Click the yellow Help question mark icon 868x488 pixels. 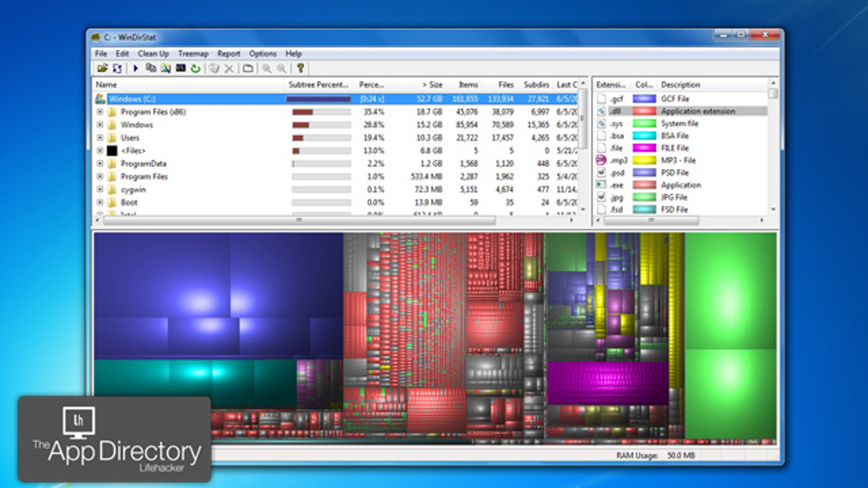click(x=300, y=68)
